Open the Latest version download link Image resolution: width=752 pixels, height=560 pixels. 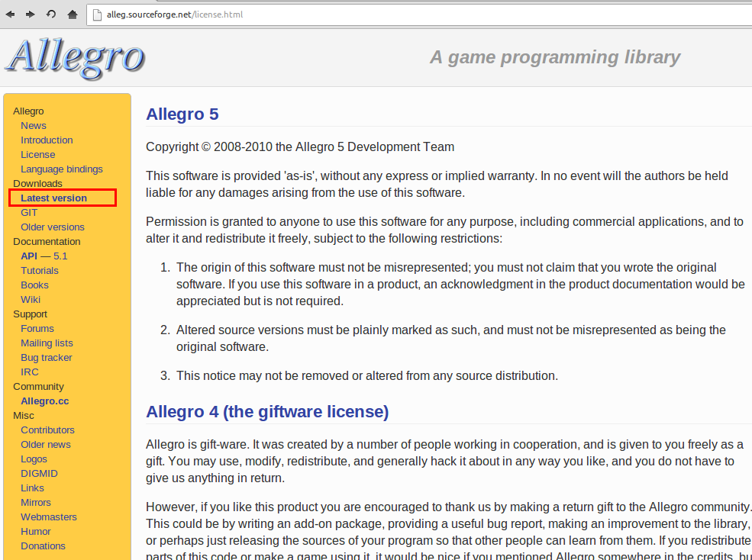tap(53, 198)
